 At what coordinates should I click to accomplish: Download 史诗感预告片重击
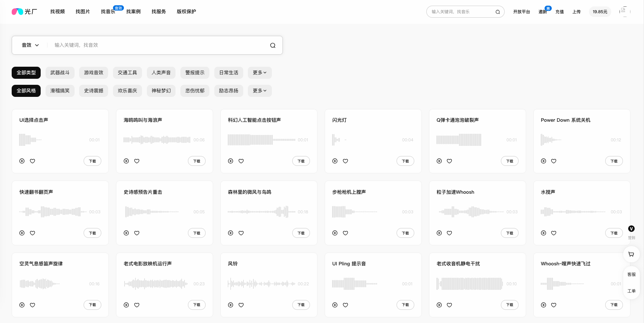(x=197, y=233)
